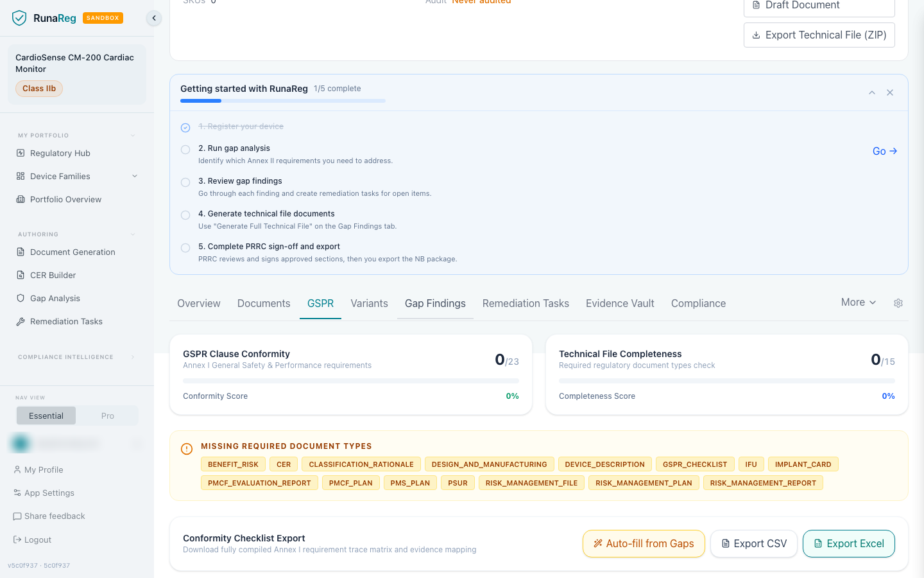Open the Compliance tab
924x578 pixels.
click(x=698, y=303)
